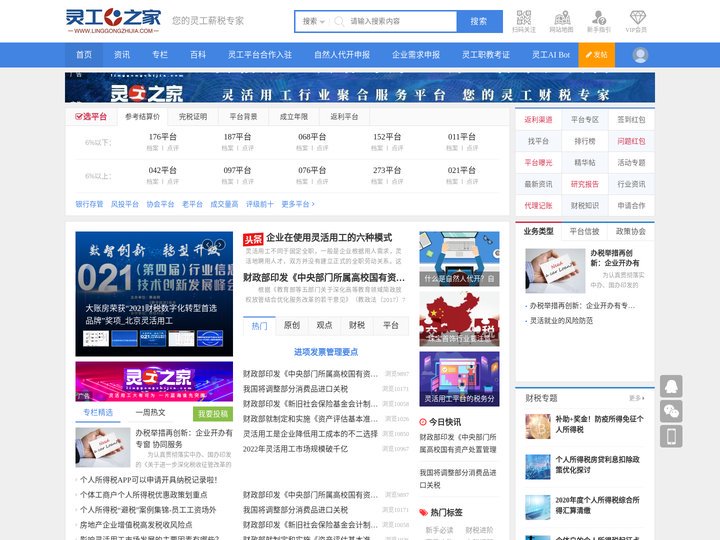This screenshot has width=720, height=540.
Task: Open the 273平台 link
Action: (x=387, y=170)
